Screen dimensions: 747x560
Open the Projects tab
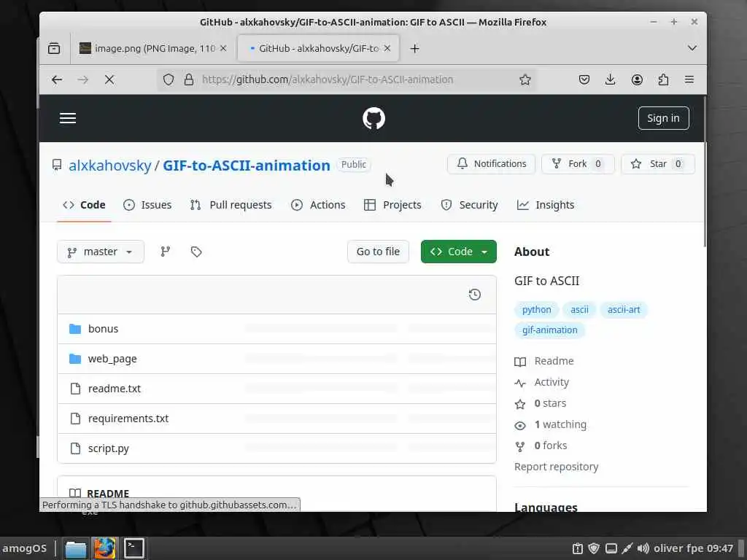coord(392,205)
